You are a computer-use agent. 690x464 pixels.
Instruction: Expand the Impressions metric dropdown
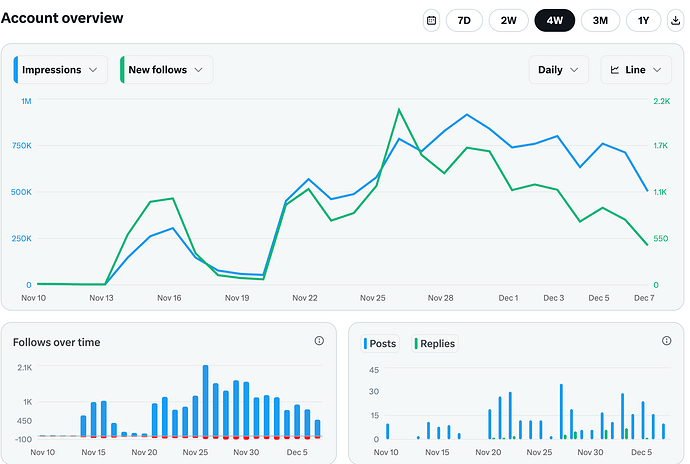coord(60,70)
